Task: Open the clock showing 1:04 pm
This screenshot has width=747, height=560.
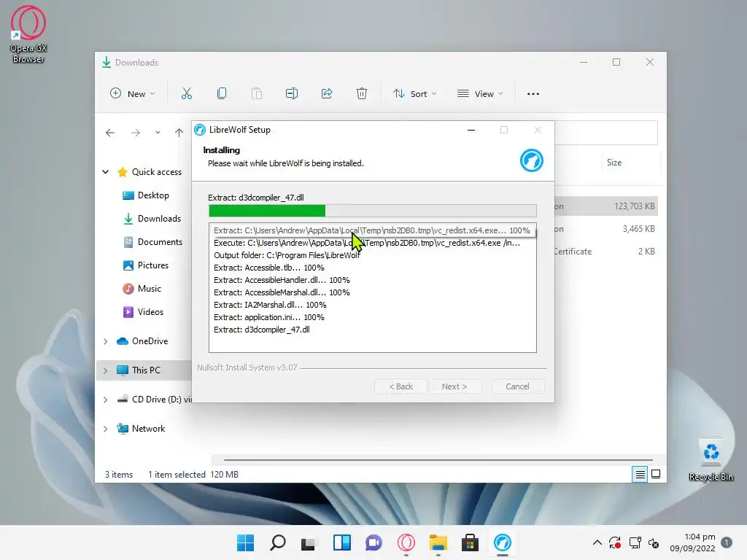Action: point(693,542)
